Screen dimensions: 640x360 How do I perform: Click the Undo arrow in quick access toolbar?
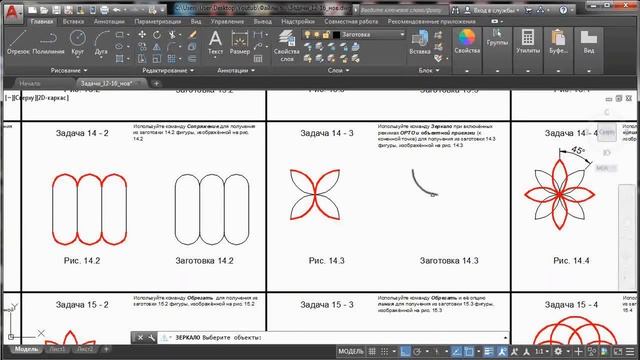tap(117, 10)
